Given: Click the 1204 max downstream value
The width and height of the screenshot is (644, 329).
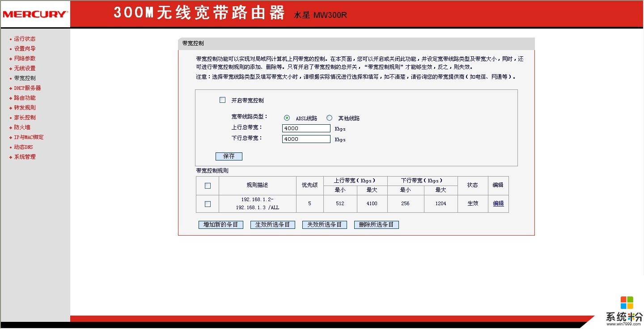Looking at the screenshot, I should 441,203.
